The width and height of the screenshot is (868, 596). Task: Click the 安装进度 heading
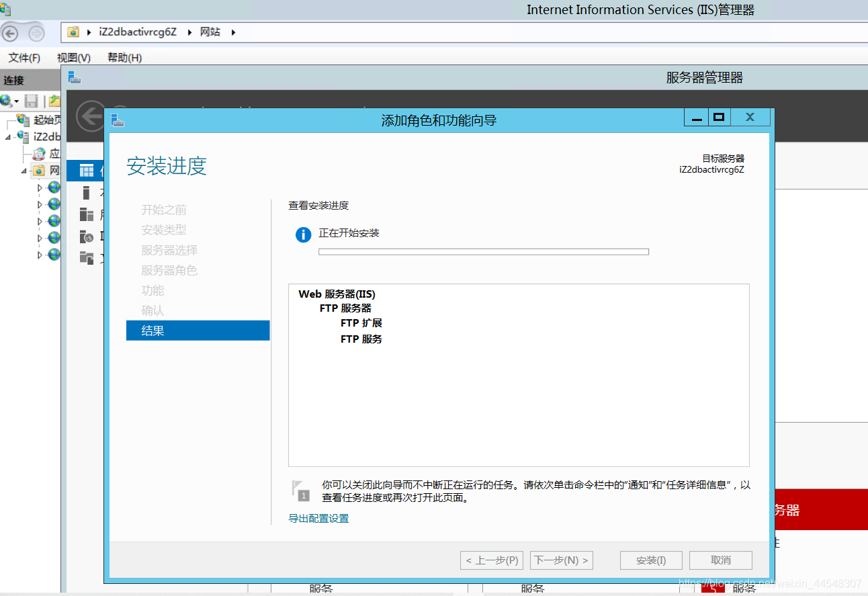[x=167, y=166]
